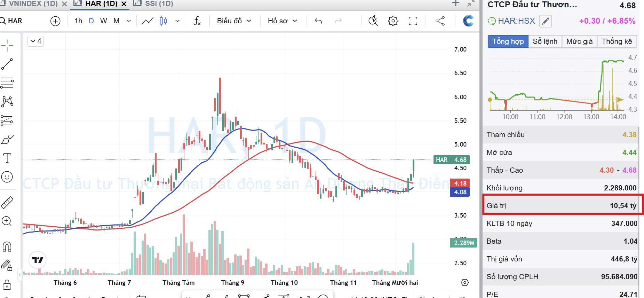Click the chart settings gear icon
Screen dimensions: 644x298
[x=393, y=21]
